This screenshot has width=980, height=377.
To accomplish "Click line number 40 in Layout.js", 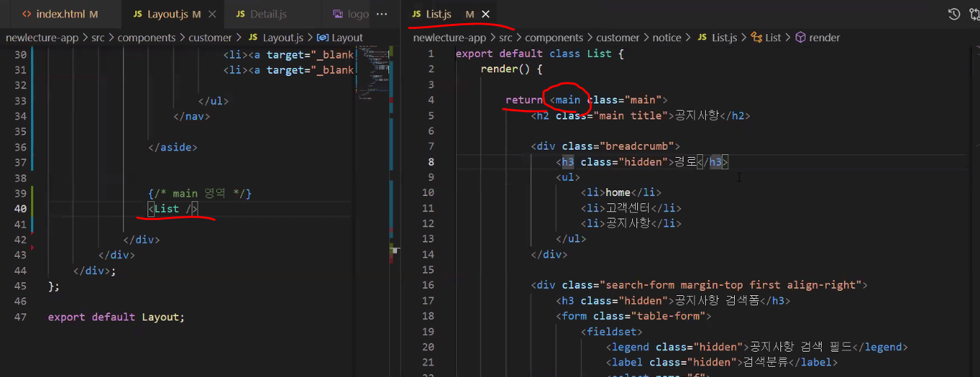I will [x=20, y=208].
